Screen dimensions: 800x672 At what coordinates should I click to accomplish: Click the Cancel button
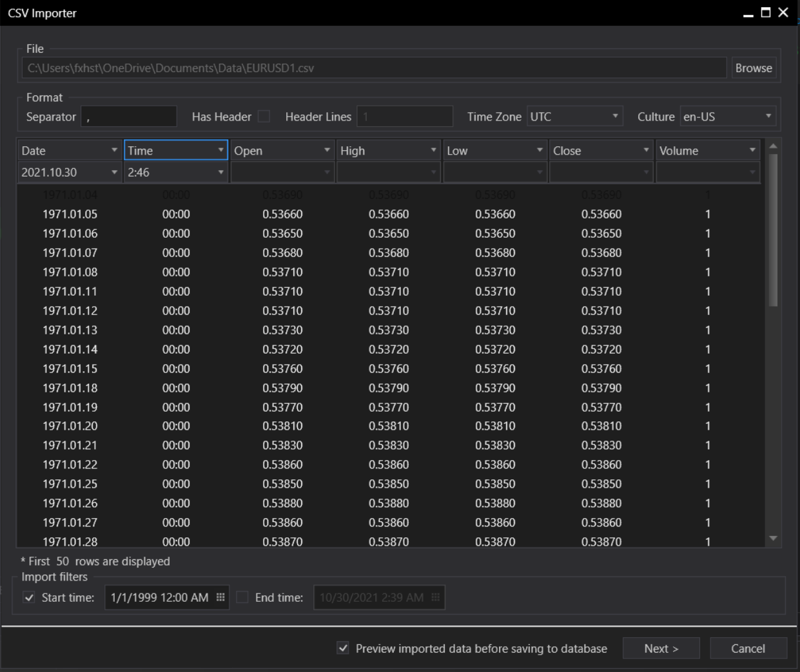pos(748,648)
